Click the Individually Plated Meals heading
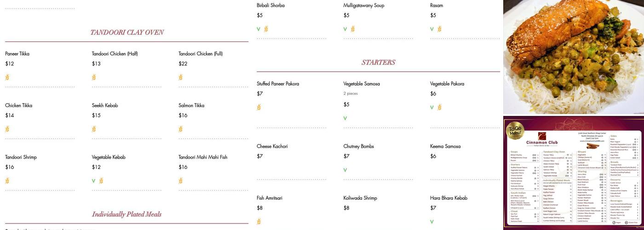Screen dimensions: 644x230 coord(126,214)
